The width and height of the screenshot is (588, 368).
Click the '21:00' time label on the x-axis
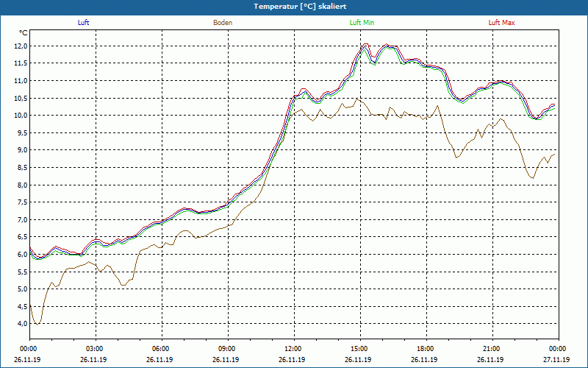(492, 349)
